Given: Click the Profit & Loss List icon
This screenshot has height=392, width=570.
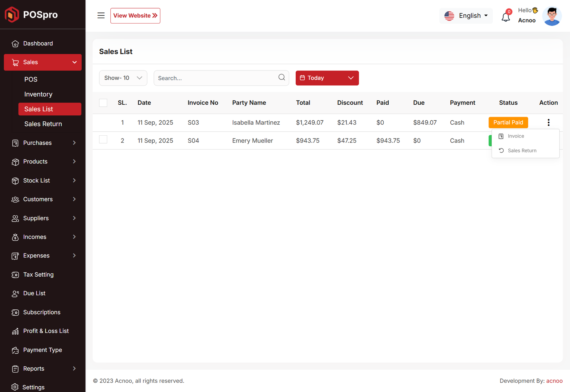Looking at the screenshot, I should pos(15,331).
